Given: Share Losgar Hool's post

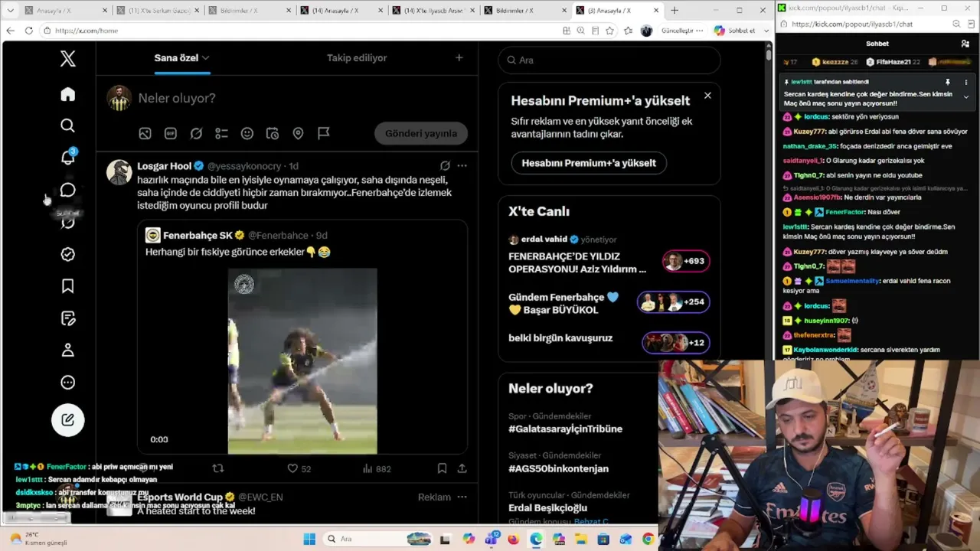Looking at the screenshot, I should (462, 468).
